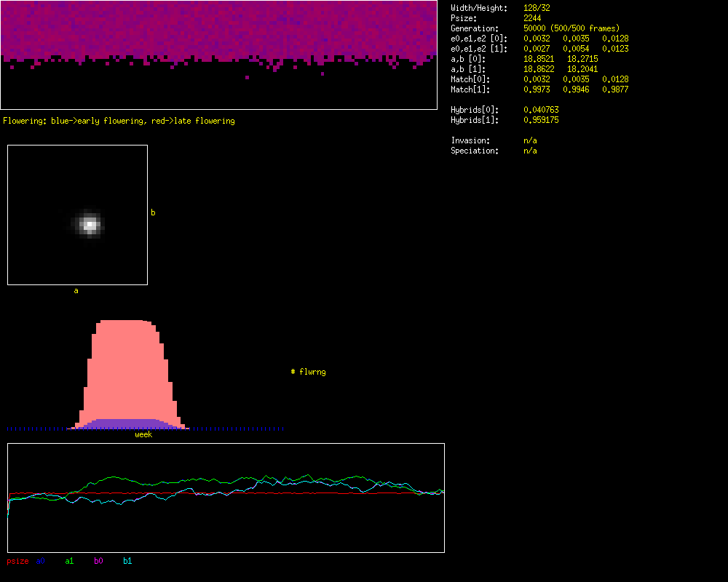Click the '# flwrng' axis label
Screen dimensions: 728x582
tap(308, 372)
